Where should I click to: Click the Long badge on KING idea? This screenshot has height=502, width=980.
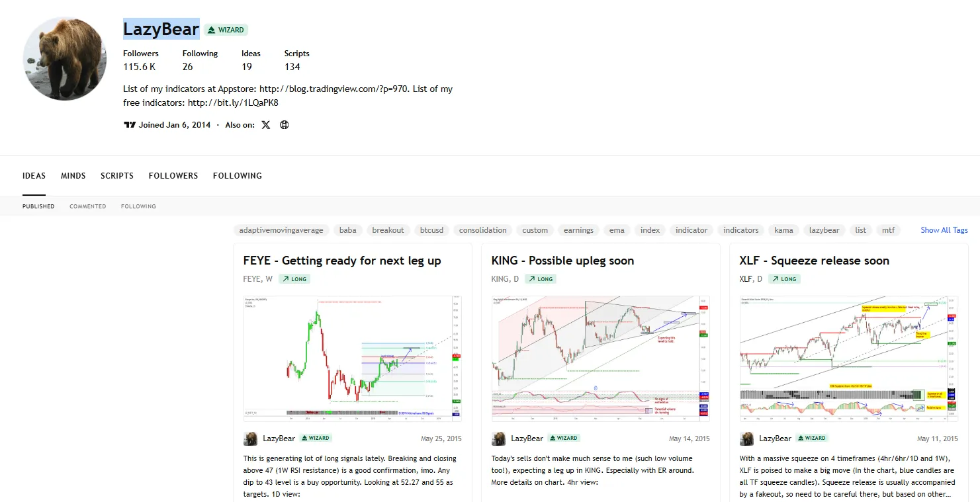click(541, 279)
